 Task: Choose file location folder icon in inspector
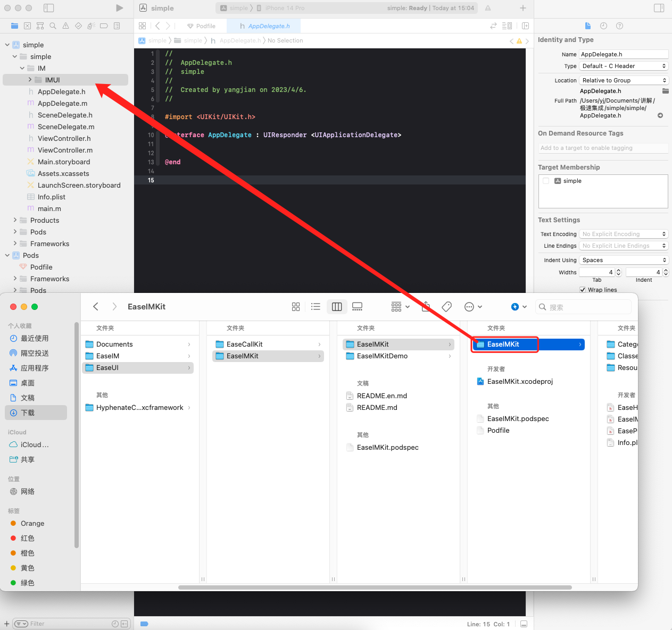pyautogui.click(x=665, y=91)
